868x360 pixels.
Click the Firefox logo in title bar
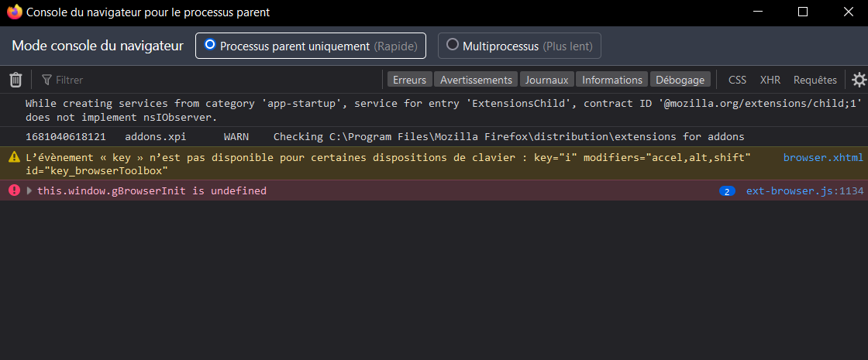(x=14, y=12)
